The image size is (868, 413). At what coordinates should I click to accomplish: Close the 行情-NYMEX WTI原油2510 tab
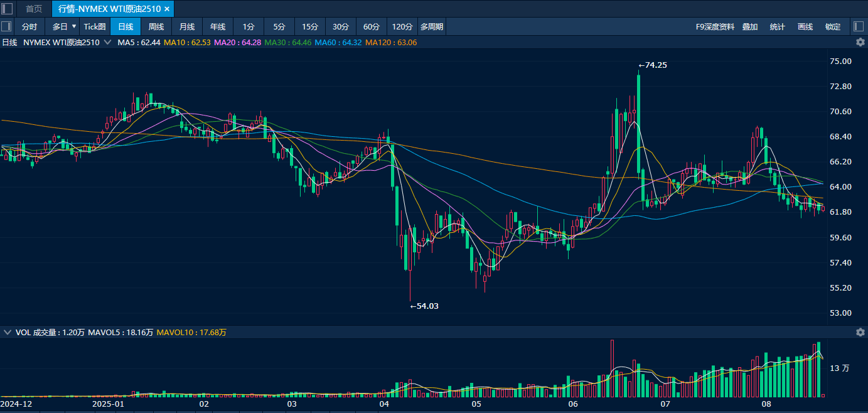167,9
